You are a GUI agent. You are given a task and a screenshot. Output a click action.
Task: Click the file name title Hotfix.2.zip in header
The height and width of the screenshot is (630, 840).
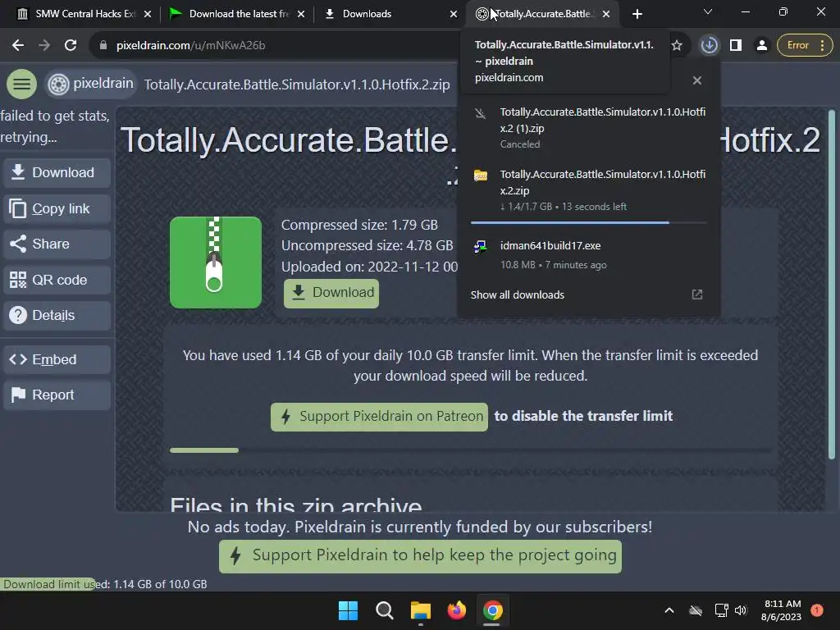[x=297, y=84]
